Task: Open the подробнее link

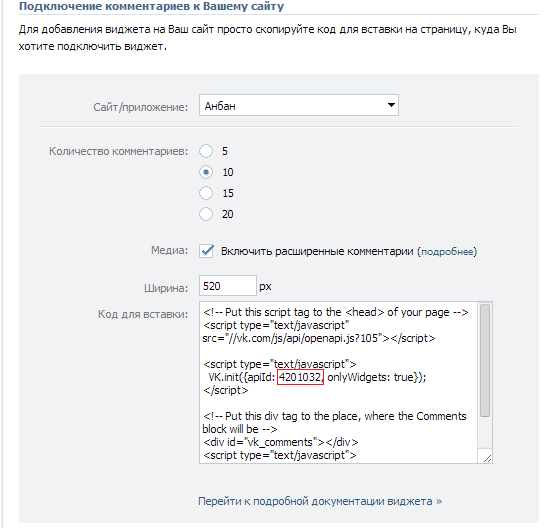Action: click(447, 251)
